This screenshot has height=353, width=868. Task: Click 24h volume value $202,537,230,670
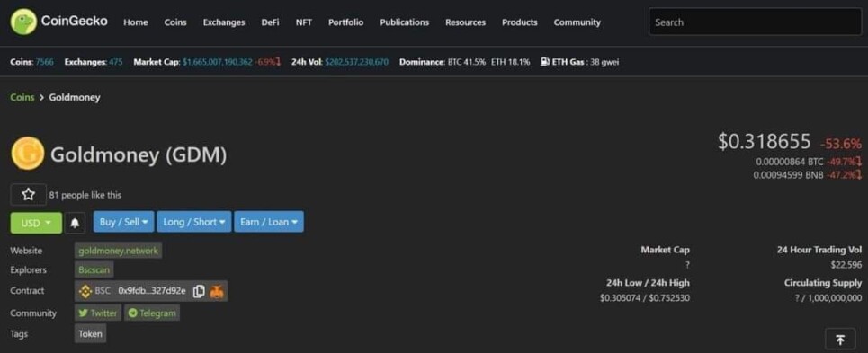pos(356,62)
